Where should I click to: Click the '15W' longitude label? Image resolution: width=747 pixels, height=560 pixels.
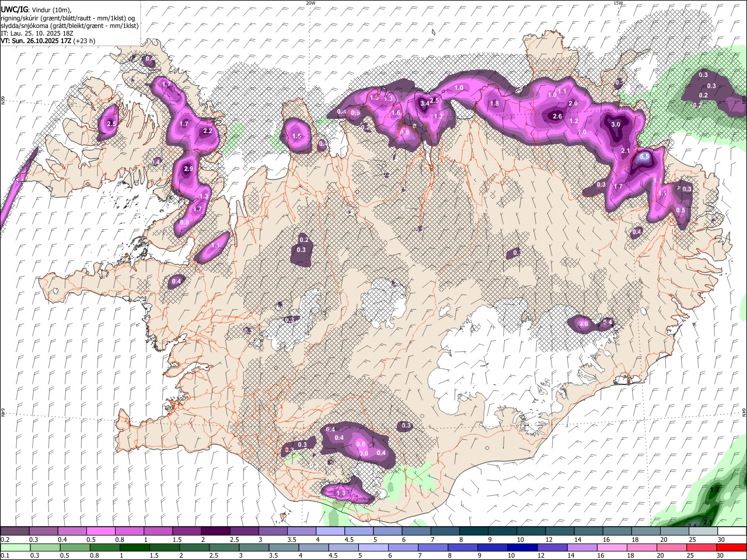618,3
